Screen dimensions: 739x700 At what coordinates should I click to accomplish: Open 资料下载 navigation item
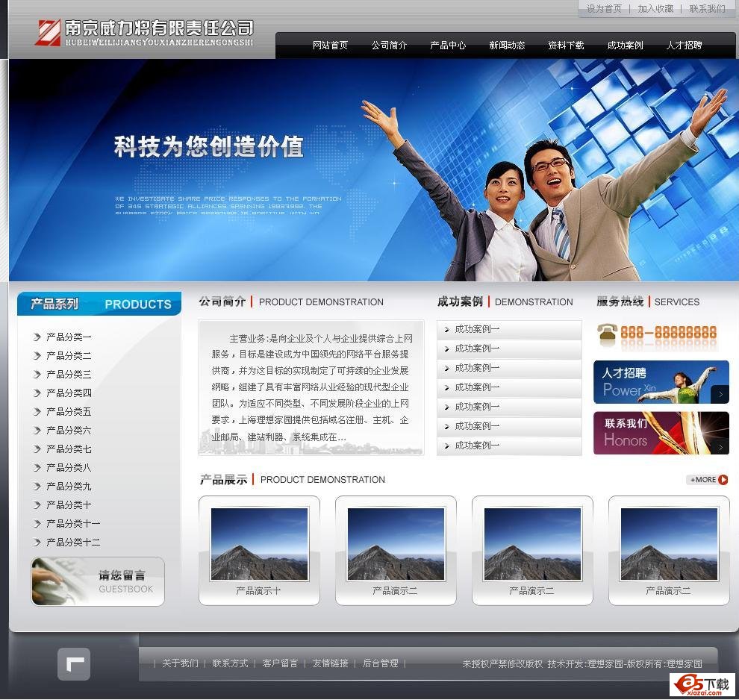pos(566,46)
